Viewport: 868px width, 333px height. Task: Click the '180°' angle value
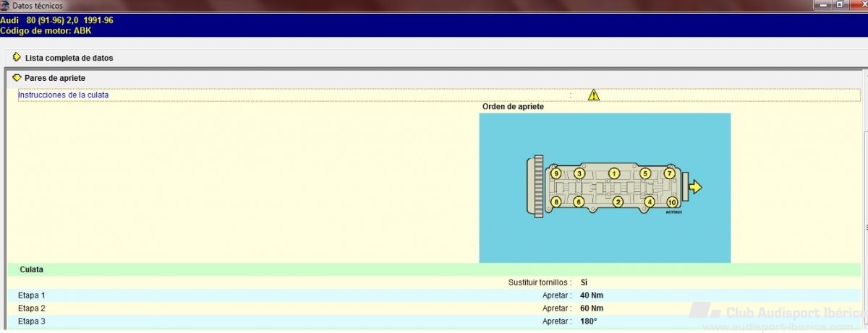[x=589, y=321]
